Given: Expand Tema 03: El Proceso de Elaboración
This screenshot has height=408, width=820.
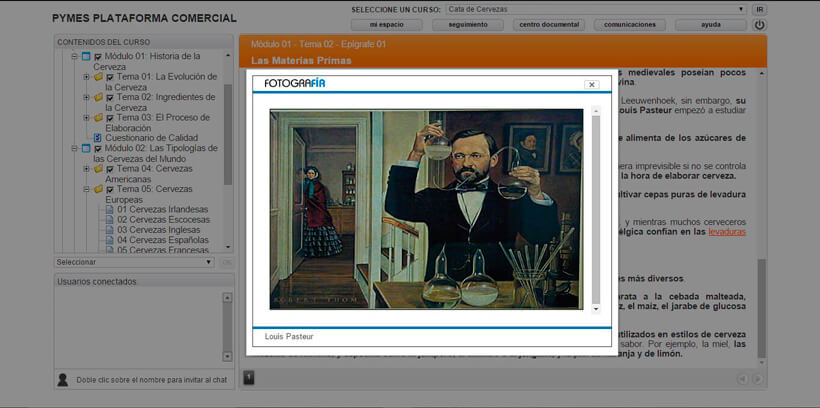Looking at the screenshot, I should tap(86, 118).
